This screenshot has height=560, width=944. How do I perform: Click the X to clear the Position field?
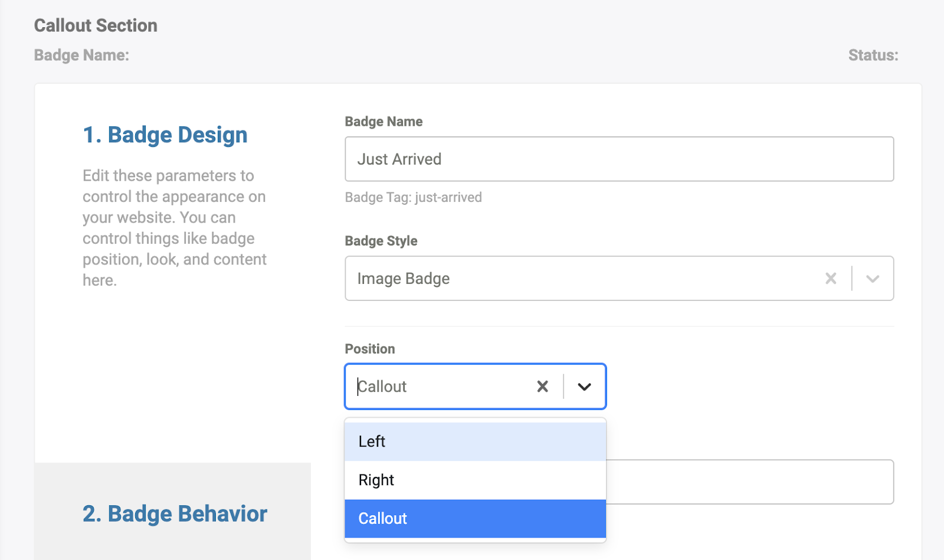(542, 387)
